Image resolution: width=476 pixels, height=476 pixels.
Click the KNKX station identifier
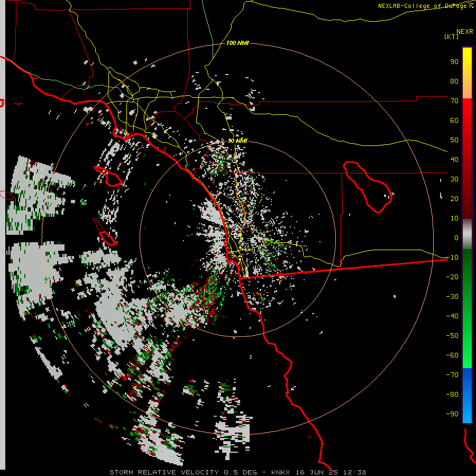click(x=281, y=472)
